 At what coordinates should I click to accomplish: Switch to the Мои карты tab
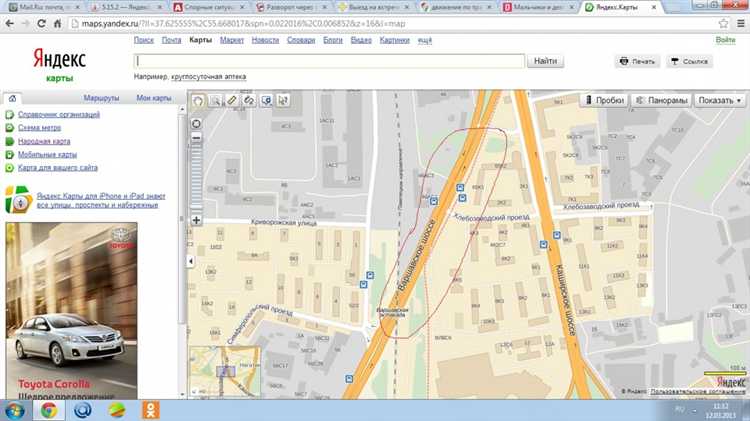click(155, 98)
